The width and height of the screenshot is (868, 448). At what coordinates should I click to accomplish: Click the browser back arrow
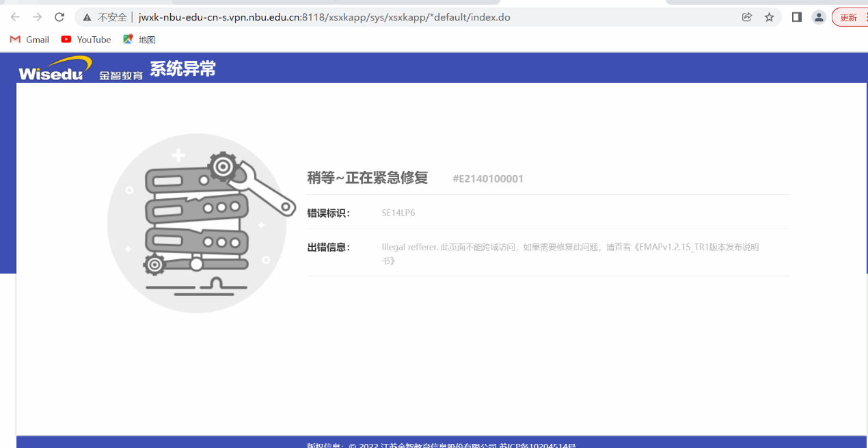coord(15,17)
